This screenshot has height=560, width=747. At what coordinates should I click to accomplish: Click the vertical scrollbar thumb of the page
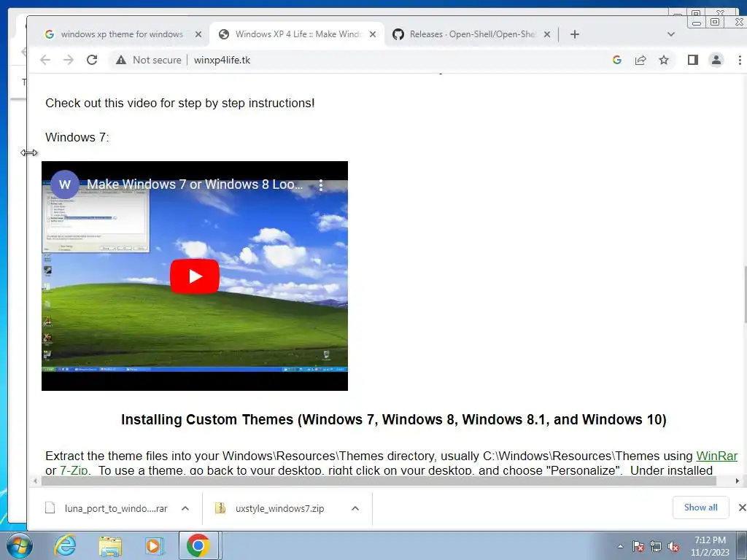[x=745, y=294]
